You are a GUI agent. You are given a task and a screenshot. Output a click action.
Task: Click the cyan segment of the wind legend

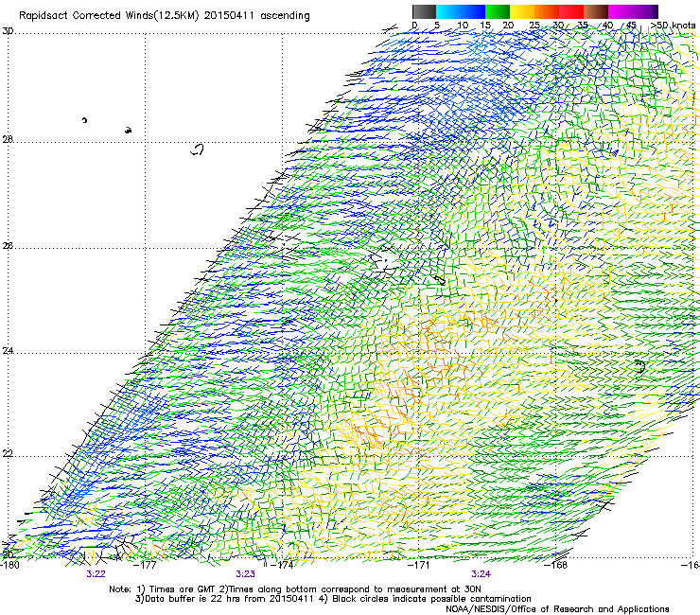447,11
